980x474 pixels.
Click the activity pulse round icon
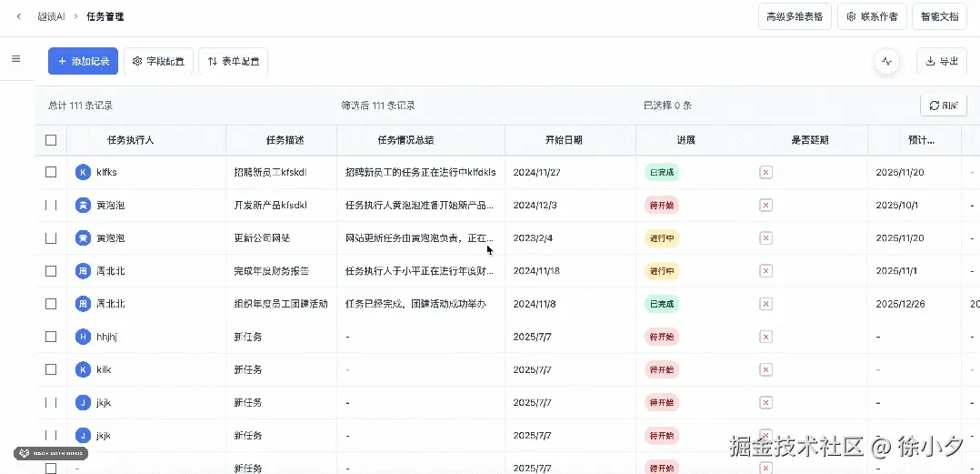(886, 61)
